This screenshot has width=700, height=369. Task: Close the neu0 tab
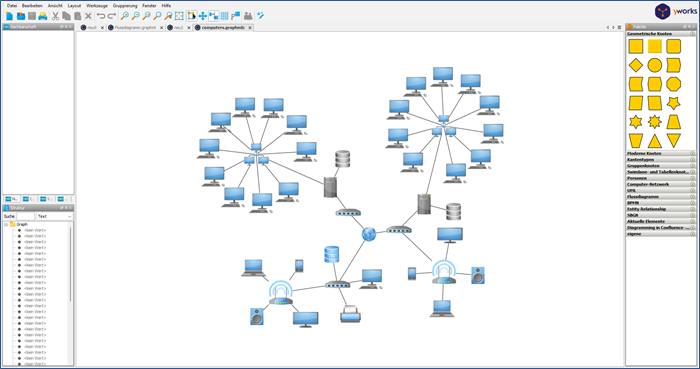click(102, 28)
